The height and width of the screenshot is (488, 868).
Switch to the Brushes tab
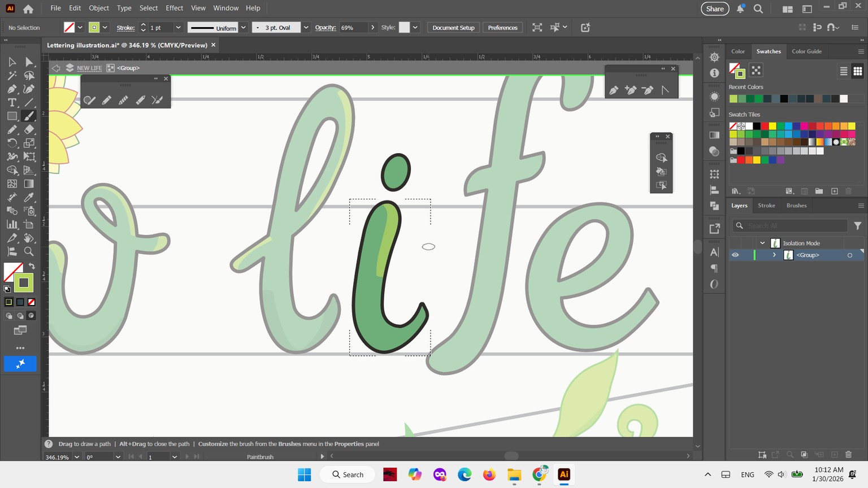coord(796,206)
